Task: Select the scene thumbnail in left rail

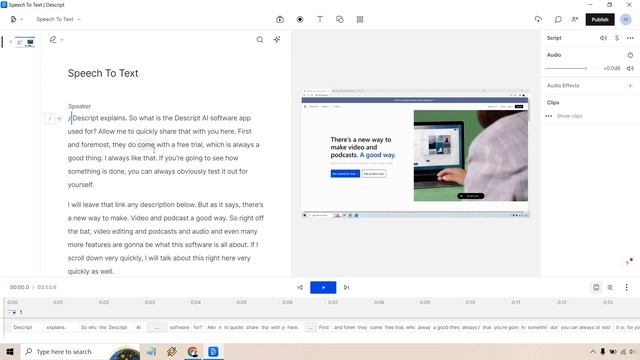Action: coord(25,42)
